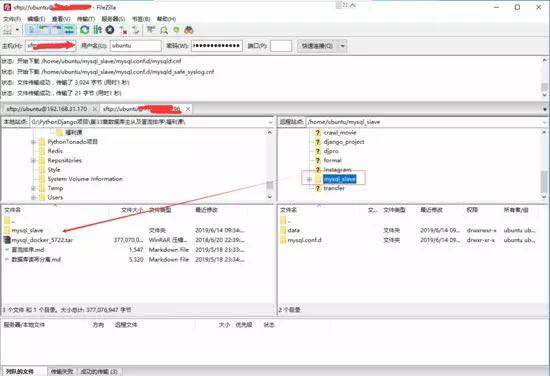Open the directory listing filters icon

point(151,30)
